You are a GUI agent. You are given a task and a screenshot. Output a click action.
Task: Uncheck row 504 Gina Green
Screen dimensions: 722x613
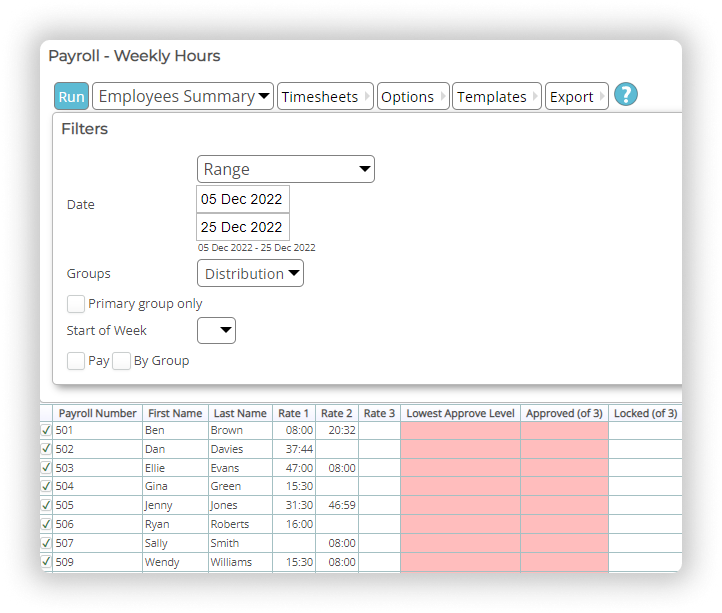46,486
